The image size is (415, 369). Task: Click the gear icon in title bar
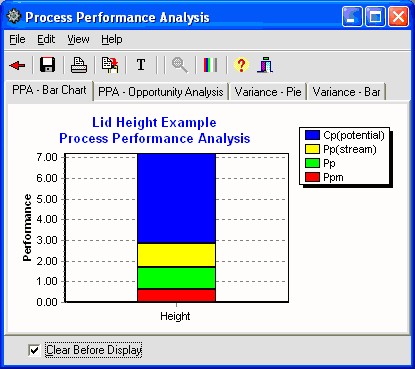pyautogui.click(x=14, y=16)
